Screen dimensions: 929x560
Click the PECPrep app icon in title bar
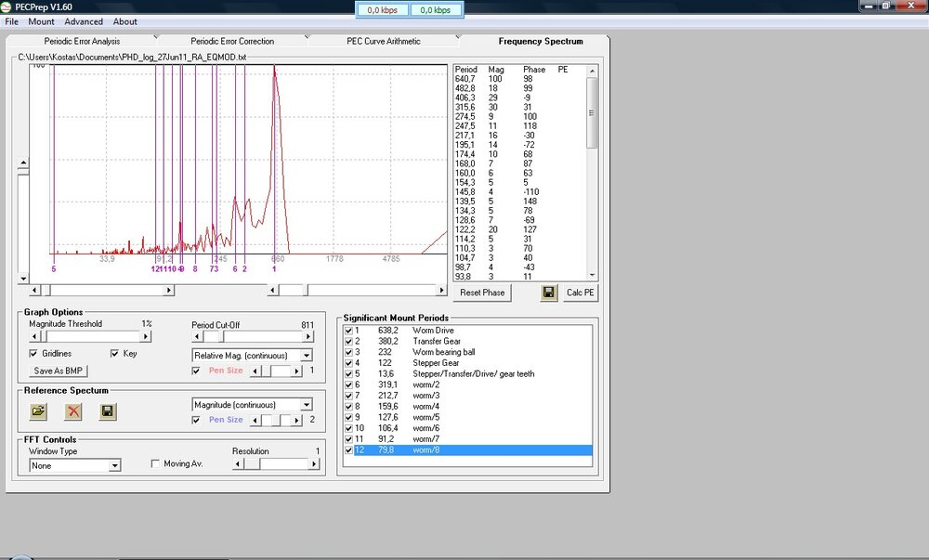tap(7, 7)
